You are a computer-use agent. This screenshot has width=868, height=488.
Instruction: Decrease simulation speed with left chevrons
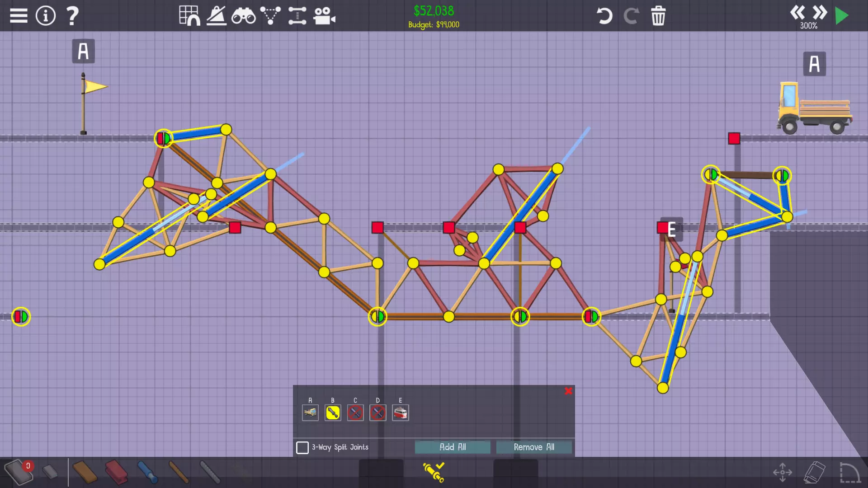pyautogui.click(x=797, y=12)
